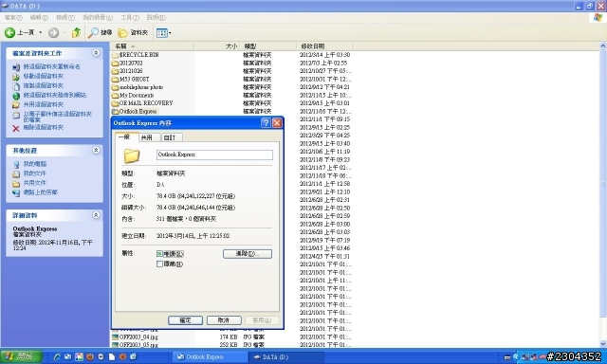This screenshot has width=607, height=364.
Task: Collapse the 檔案及資料夾工作 panel
Action: click(96, 53)
